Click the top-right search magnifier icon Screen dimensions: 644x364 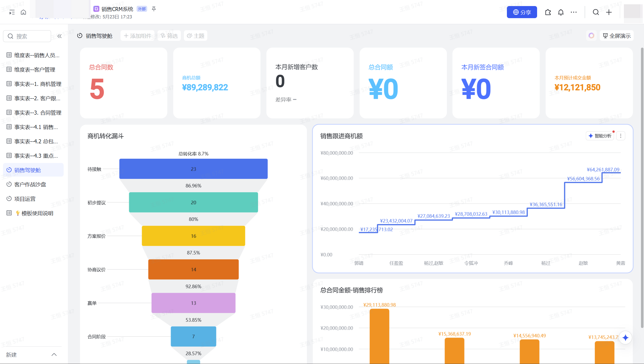tap(596, 12)
